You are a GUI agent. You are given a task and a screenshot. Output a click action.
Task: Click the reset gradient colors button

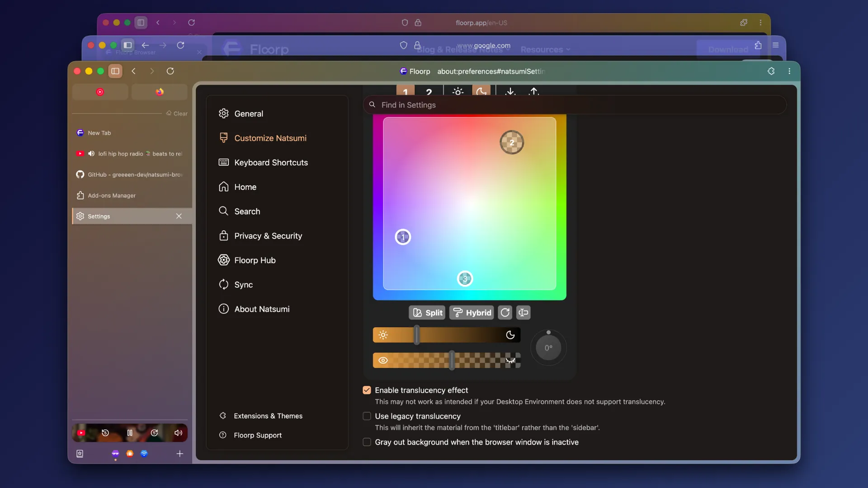point(505,313)
